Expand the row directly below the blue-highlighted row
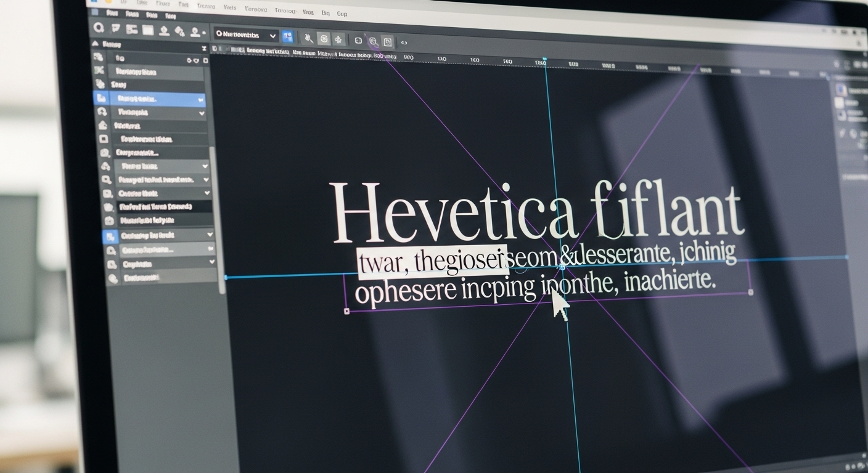Image resolution: width=868 pixels, height=473 pixels. [201, 113]
